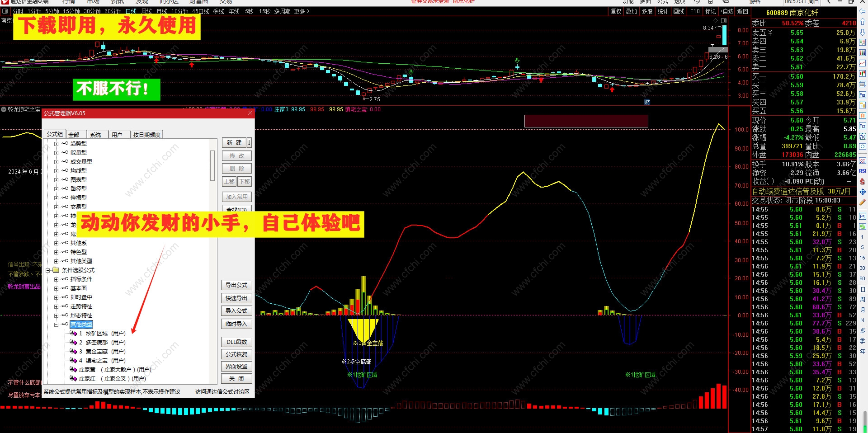Select 季 period in right sidebar
The image size is (868, 433).
point(863,341)
